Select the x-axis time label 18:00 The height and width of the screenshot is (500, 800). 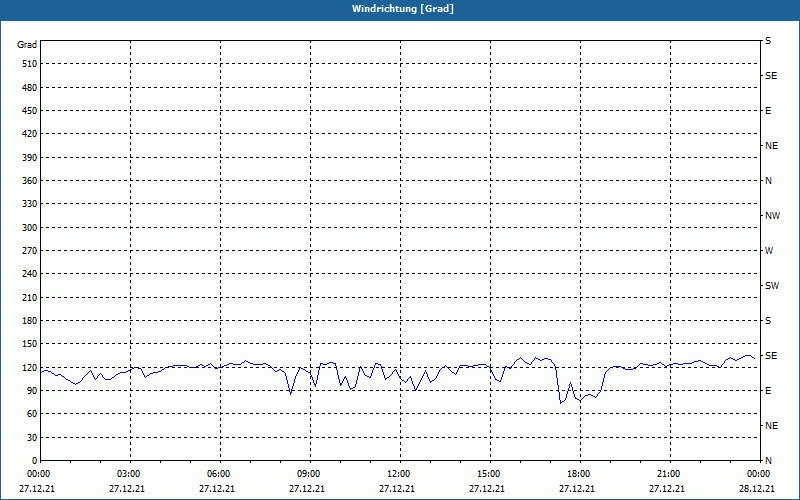[x=579, y=474]
